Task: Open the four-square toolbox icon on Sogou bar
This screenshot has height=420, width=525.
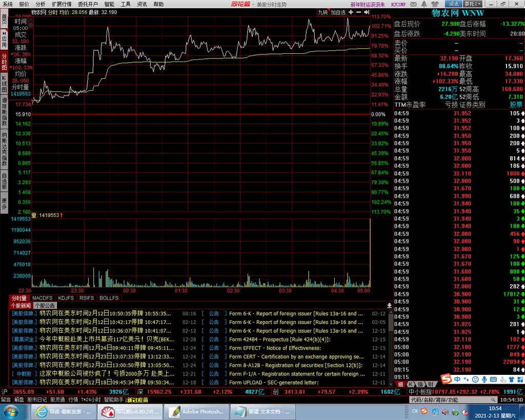Action: tap(520, 379)
